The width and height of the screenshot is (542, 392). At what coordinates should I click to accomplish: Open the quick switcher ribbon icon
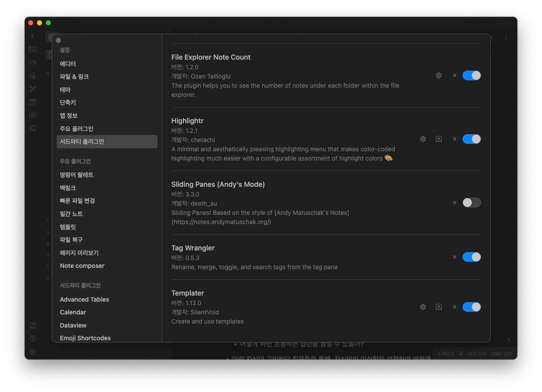tap(32, 75)
